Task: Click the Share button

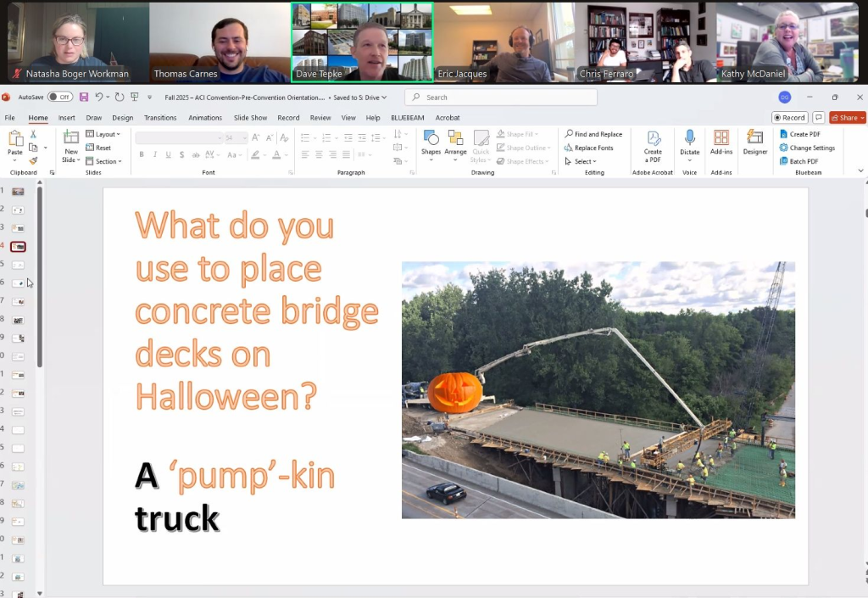Action: click(847, 118)
